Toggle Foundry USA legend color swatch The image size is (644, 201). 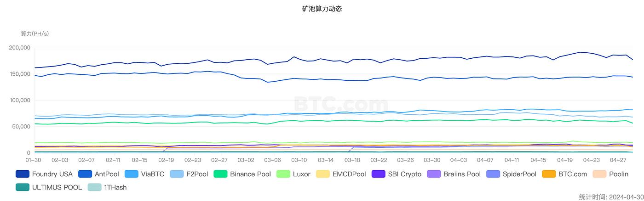pos(22,174)
